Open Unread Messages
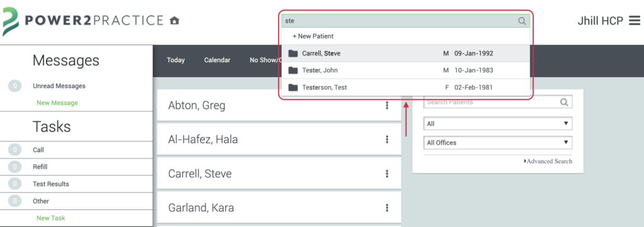Image resolution: width=644 pixels, height=227 pixels. 59,86
